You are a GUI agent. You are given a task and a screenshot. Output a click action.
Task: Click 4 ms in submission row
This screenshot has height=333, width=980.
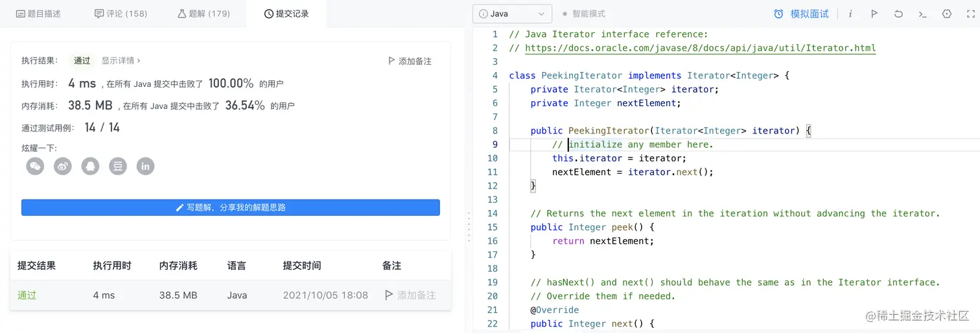click(104, 295)
